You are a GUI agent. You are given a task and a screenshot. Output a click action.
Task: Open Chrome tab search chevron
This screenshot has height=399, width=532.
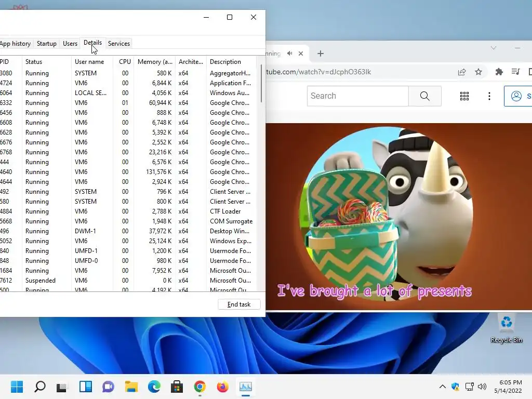tap(494, 48)
